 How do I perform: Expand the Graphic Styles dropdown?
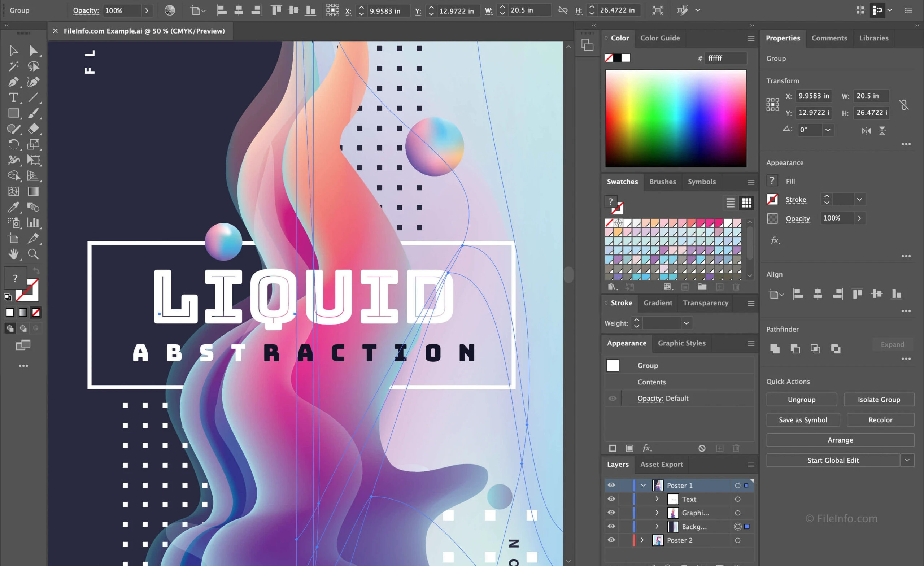(x=752, y=343)
